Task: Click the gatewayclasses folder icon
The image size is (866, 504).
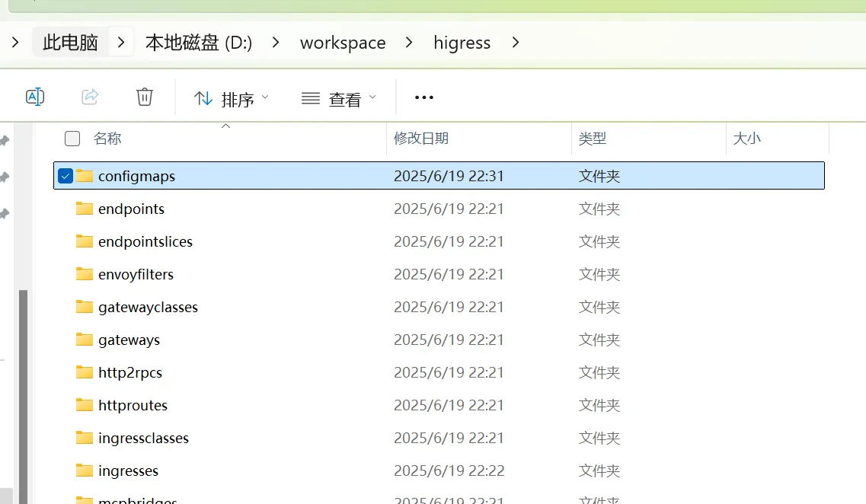Action: pos(85,306)
